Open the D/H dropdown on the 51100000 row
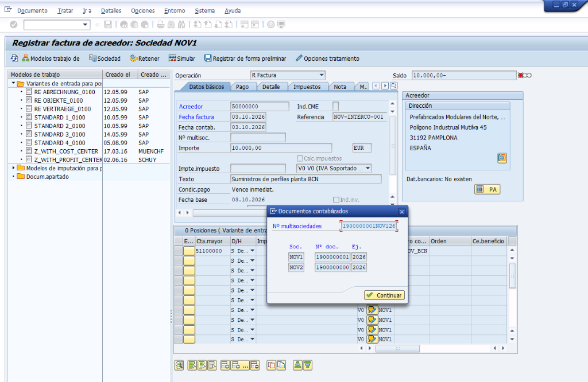The image size is (588, 382). tap(253, 251)
